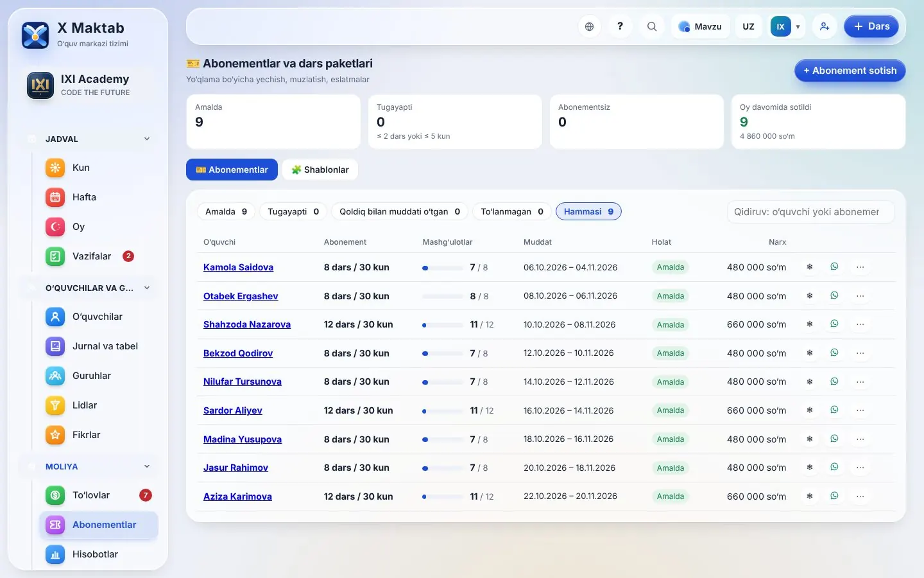Image resolution: width=924 pixels, height=578 pixels.
Task: Open three-dots menu for Sardor Aliyev
Action: 860,410
